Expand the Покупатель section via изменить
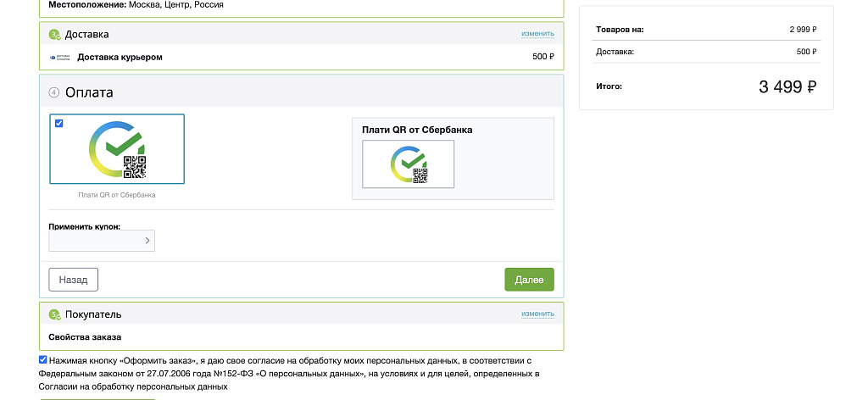 [537, 314]
